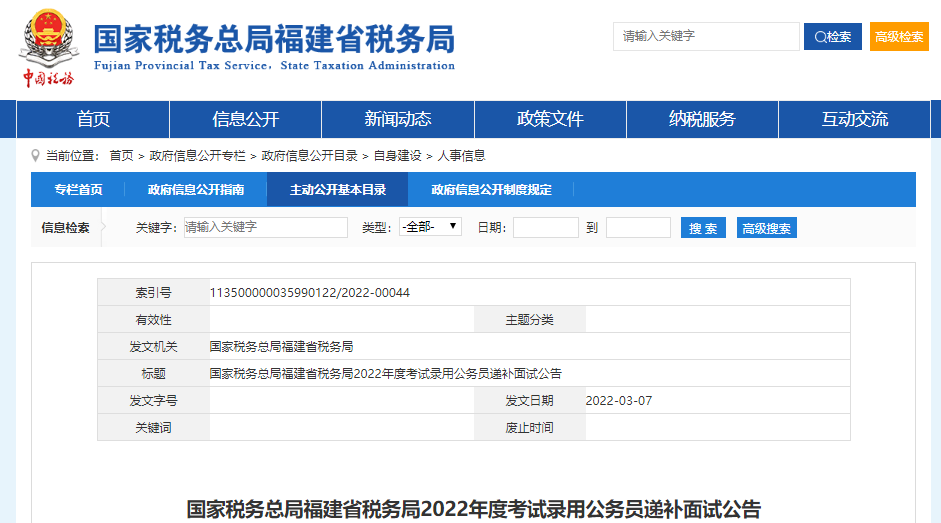Click the national tax emblem logo

click(48, 40)
